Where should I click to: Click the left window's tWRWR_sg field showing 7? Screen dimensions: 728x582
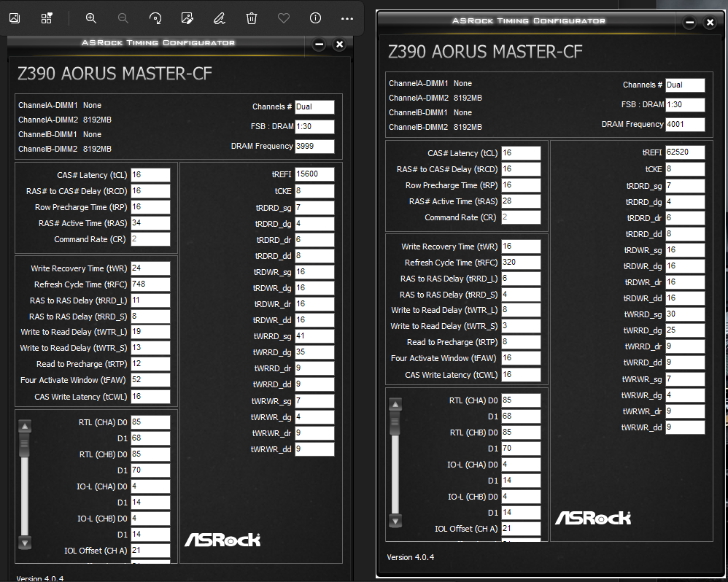(x=314, y=401)
